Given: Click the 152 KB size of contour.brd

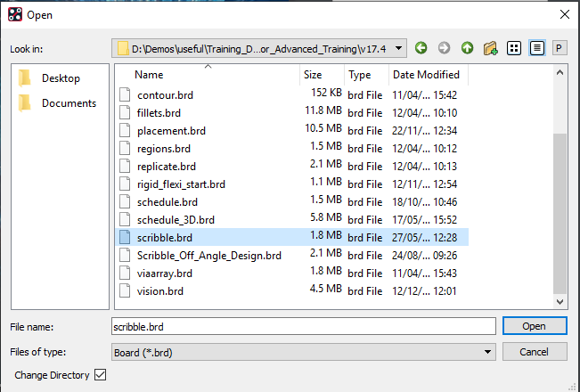Looking at the screenshot, I should tap(326, 93).
